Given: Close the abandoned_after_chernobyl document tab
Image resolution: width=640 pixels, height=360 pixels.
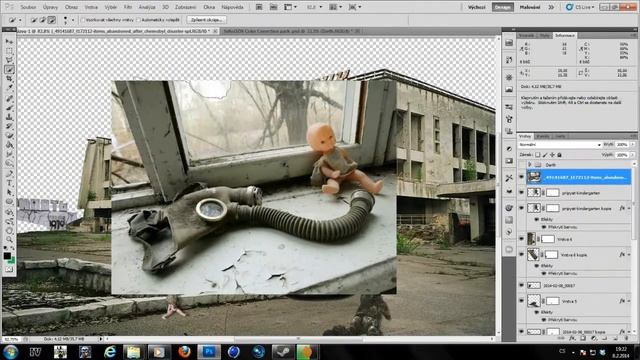Looking at the screenshot, I should (x=215, y=31).
